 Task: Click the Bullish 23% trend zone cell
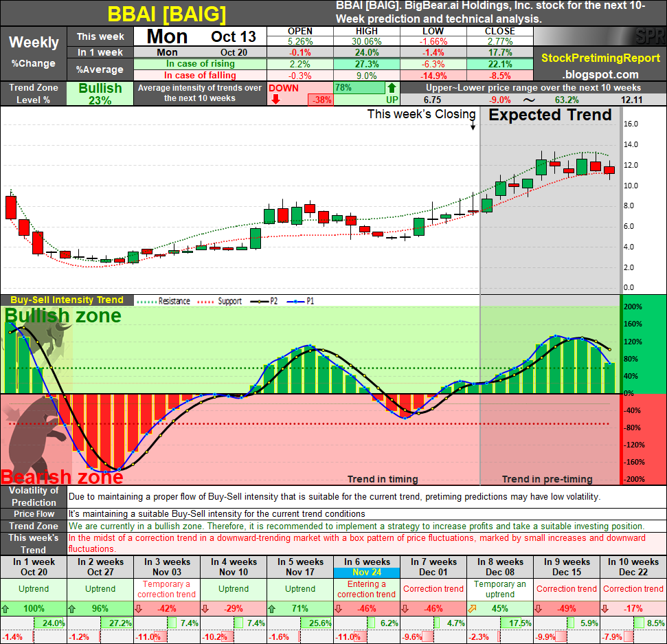coord(100,93)
